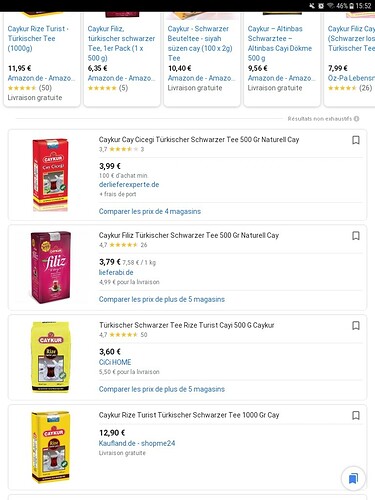Open the CiCi HOME seller link
This screenshot has height=500, width=375.
[x=115, y=362]
